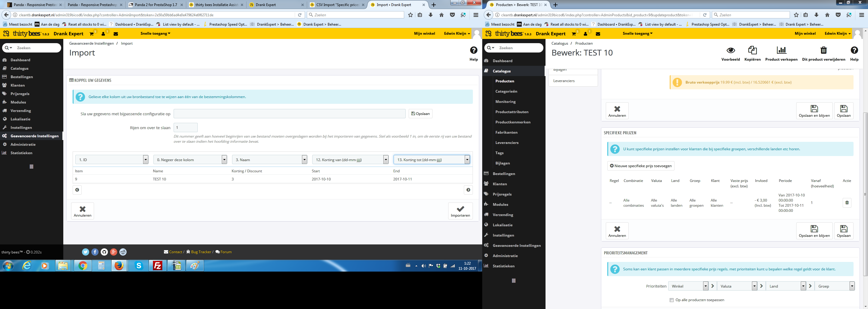Click the Voorbeeld eye preview icon

pyautogui.click(x=730, y=51)
